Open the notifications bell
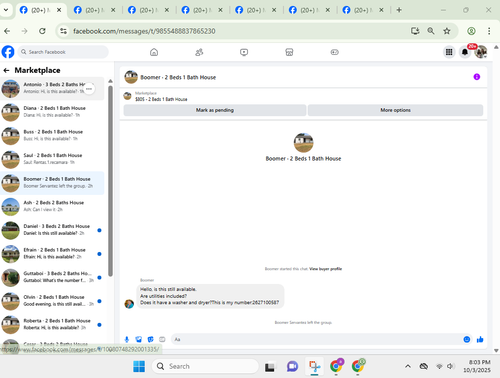The height and width of the screenshot is (378, 500). tap(465, 52)
